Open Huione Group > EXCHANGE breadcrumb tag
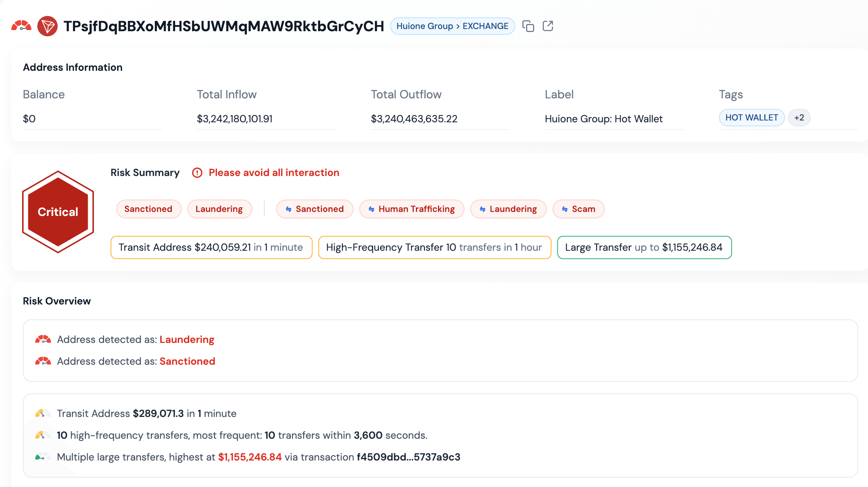The image size is (868, 487). [452, 26]
